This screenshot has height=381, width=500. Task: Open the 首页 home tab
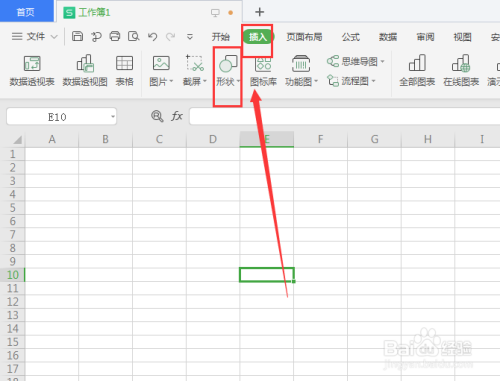26,12
